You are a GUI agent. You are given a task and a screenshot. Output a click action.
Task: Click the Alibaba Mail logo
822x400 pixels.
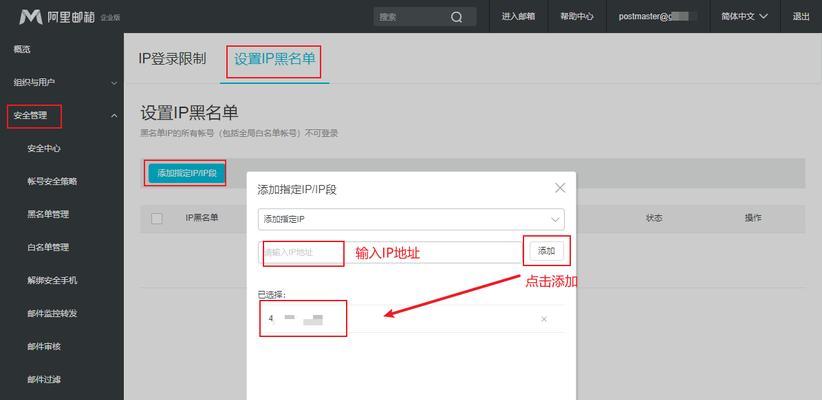69,17
